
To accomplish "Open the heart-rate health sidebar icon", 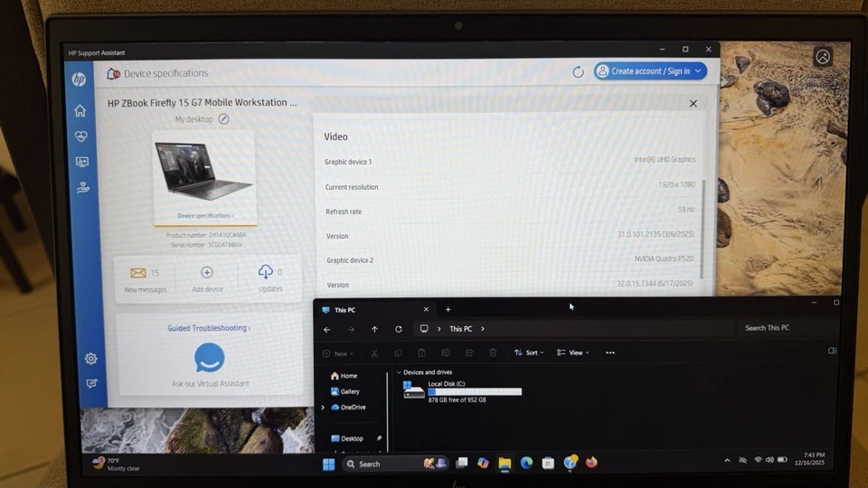I will [80, 136].
